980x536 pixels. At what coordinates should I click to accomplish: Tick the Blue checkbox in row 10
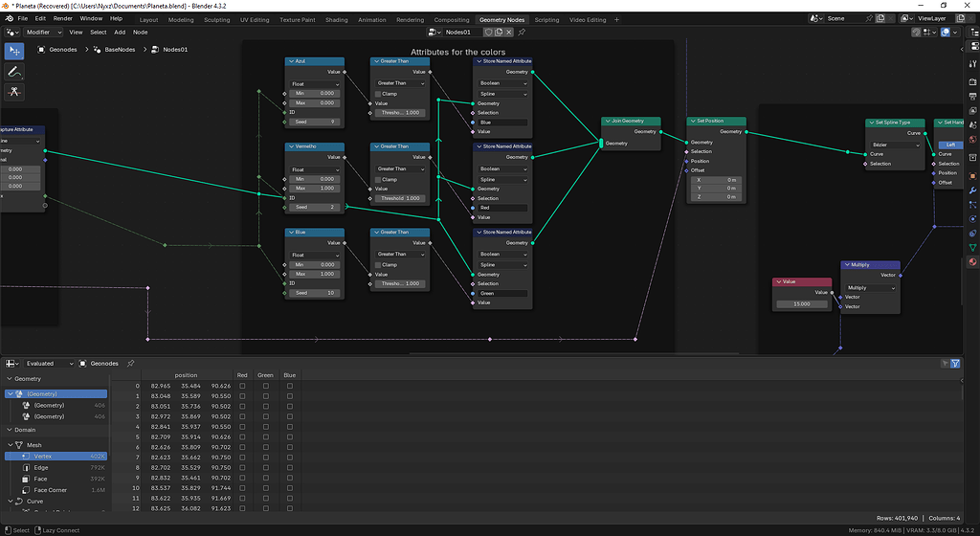tap(289, 488)
